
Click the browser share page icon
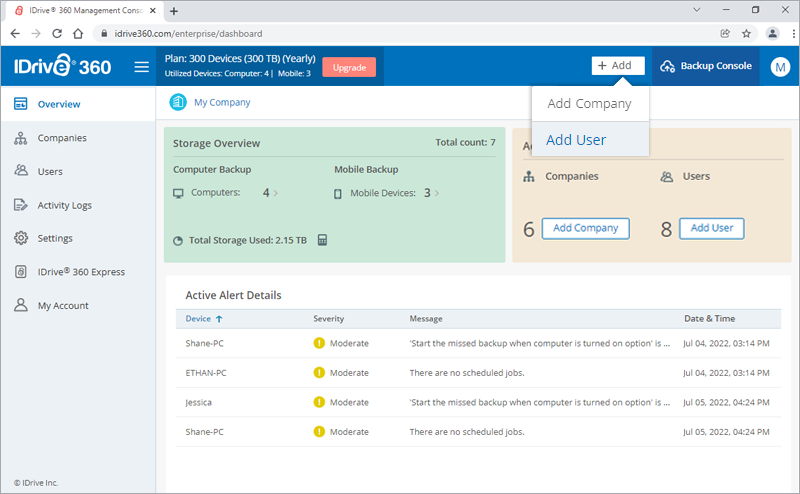click(725, 34)
